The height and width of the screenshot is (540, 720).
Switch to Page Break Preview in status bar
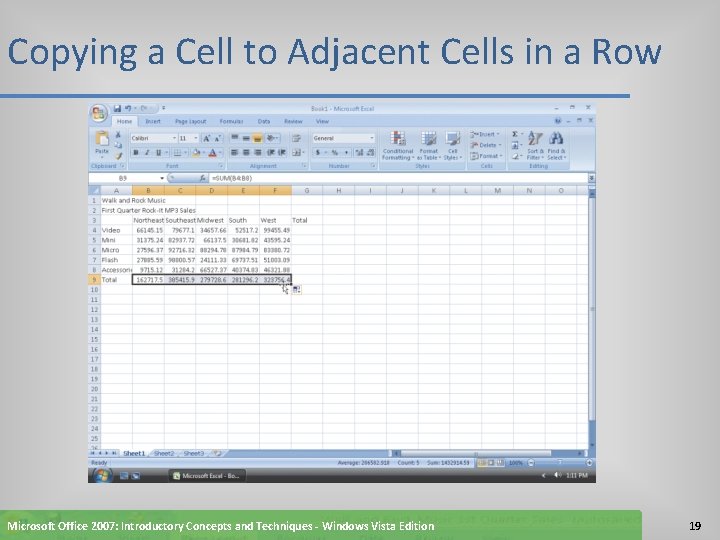click(x=500, y=463)
